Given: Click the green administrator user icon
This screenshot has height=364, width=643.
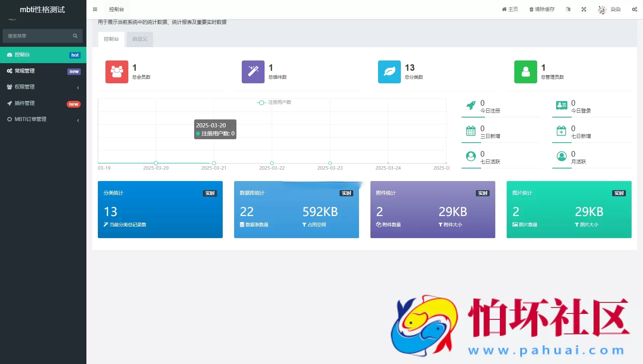Looking at the screenshot, I should point(525,72).
